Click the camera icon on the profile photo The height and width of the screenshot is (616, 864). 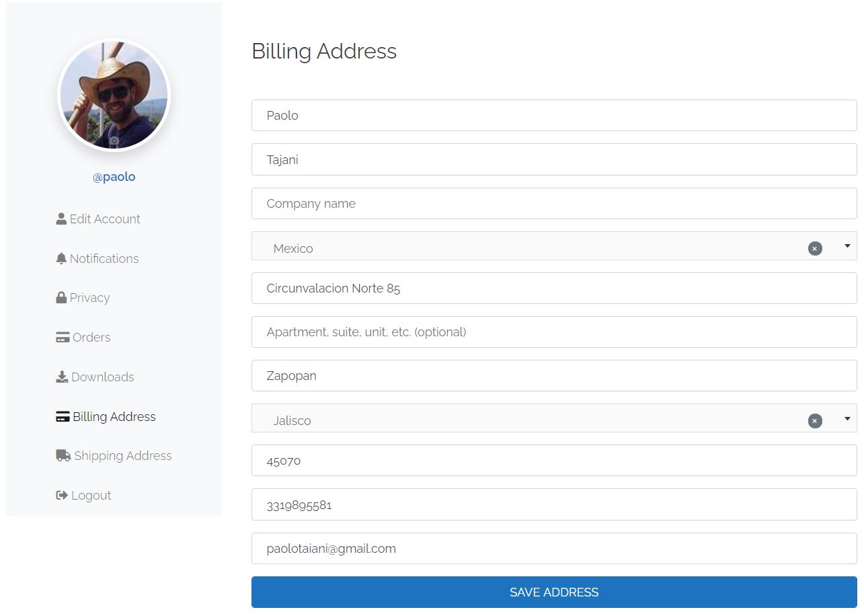[x=114, y=141]
